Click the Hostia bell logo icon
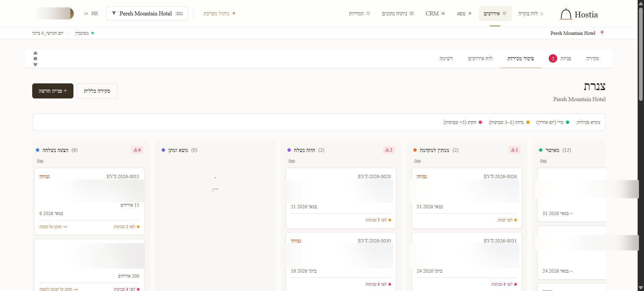Image resolution: width=644 pixels, height=291 pixels. click(566, 14)
